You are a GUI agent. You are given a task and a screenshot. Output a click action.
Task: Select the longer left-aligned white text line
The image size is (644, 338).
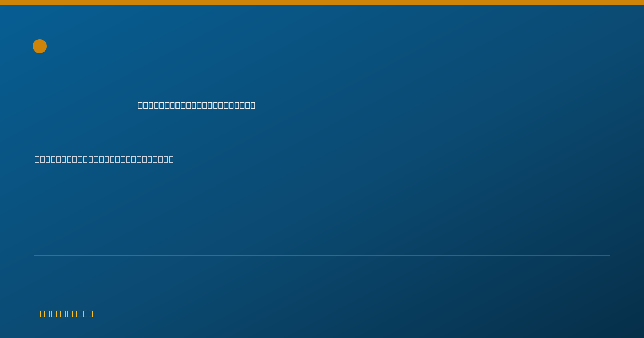(104, 159)
